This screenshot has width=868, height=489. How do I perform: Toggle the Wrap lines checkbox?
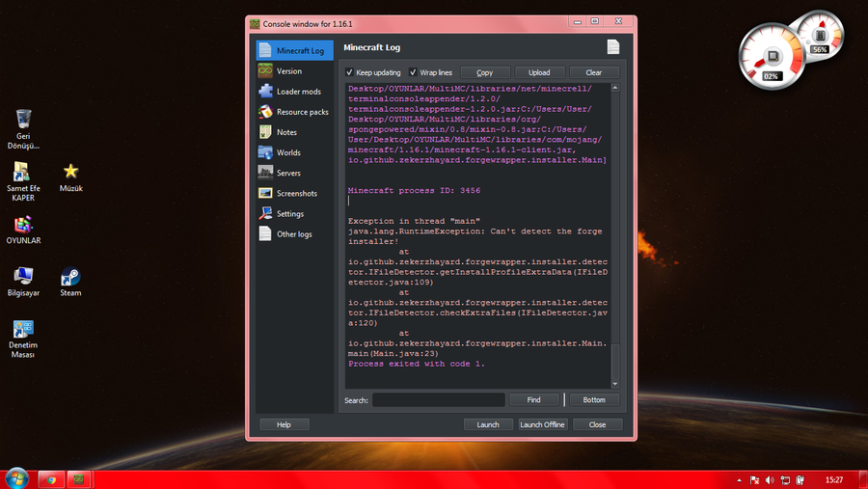413,72
